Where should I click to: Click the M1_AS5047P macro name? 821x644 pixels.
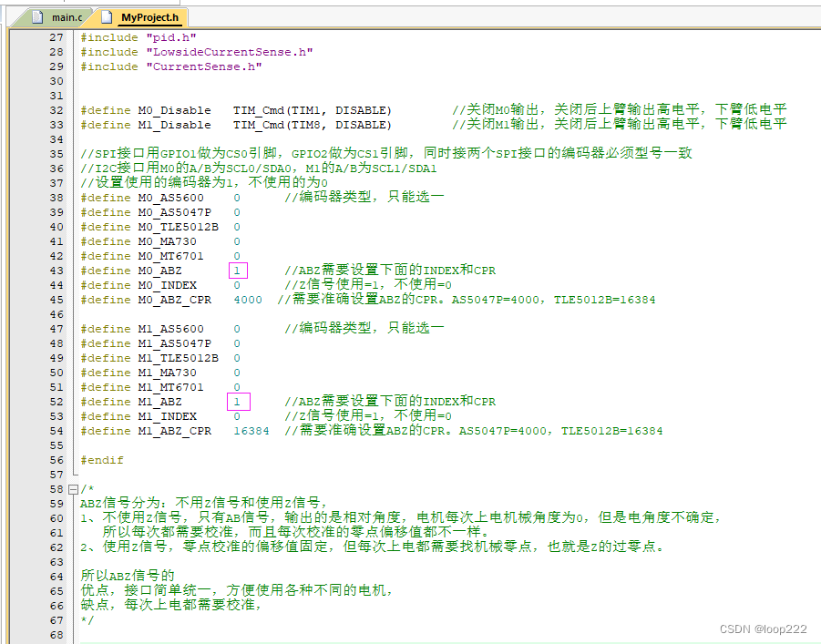(x=174, y=343)
